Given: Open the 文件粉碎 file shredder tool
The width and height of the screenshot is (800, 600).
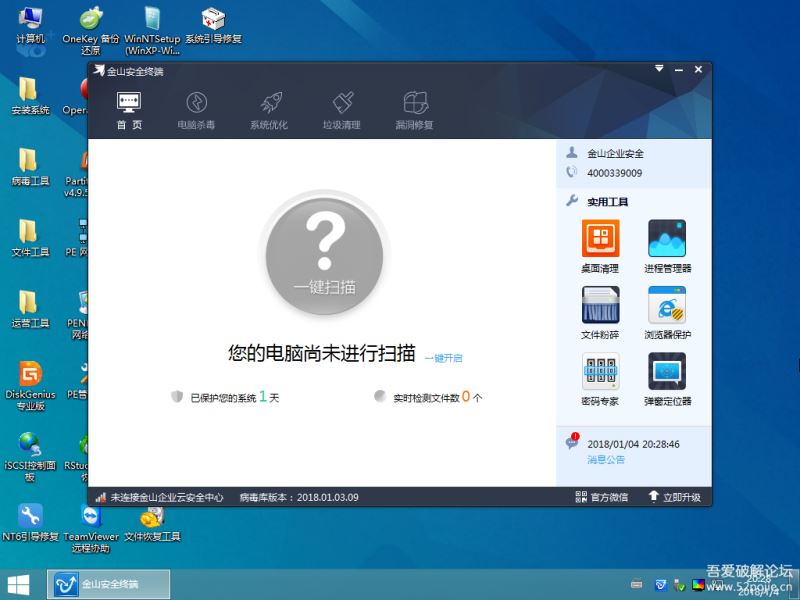Looking at the screenshot, I should pos(601,313).
